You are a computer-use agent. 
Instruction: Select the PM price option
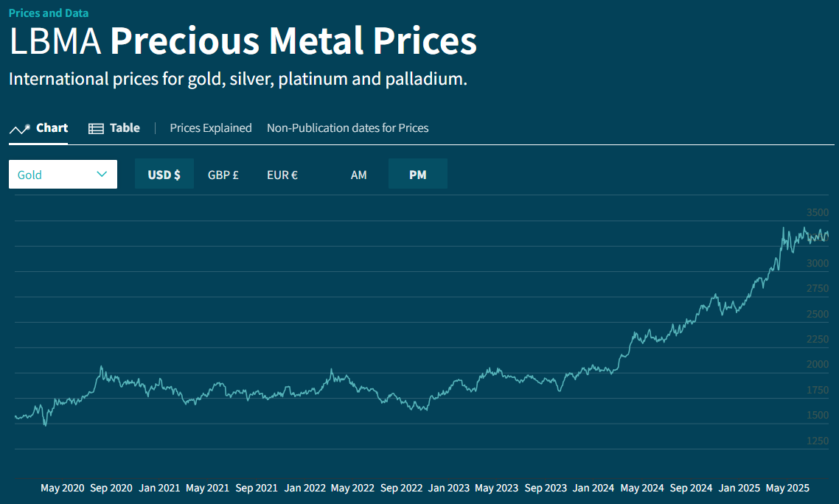click(x=417, y=175)
